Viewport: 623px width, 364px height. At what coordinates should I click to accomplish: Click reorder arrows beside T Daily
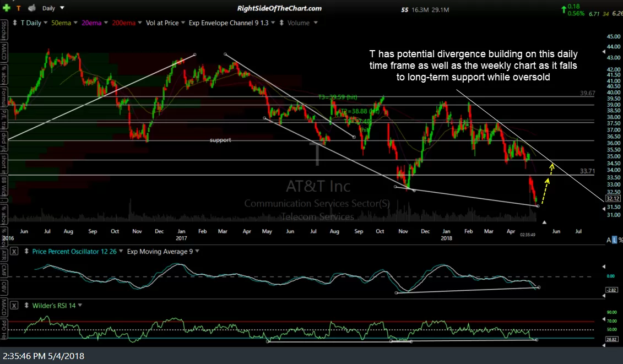tap(15, 23)
